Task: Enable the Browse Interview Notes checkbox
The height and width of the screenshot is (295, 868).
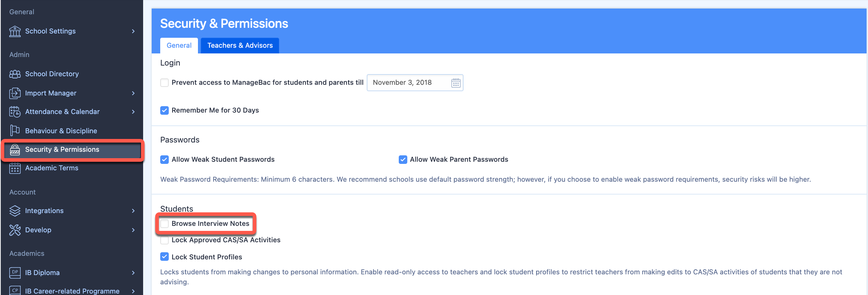Action: [164, 224]
